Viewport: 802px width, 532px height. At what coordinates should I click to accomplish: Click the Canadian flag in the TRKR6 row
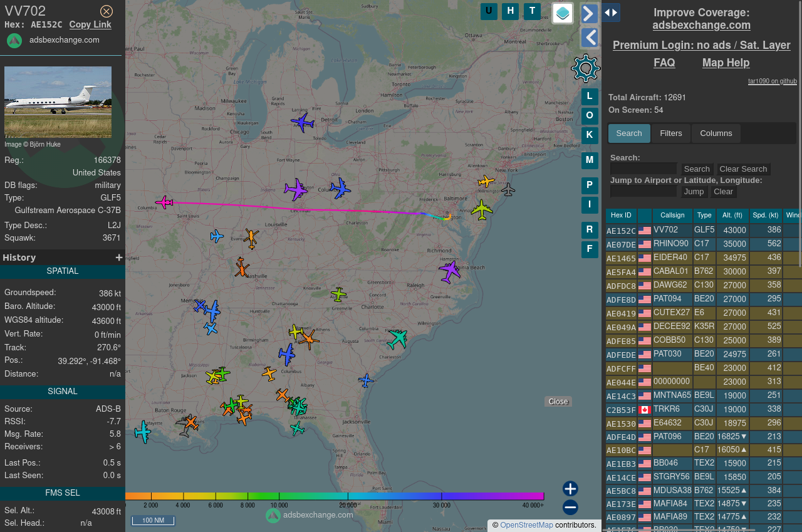click(645, 410)
